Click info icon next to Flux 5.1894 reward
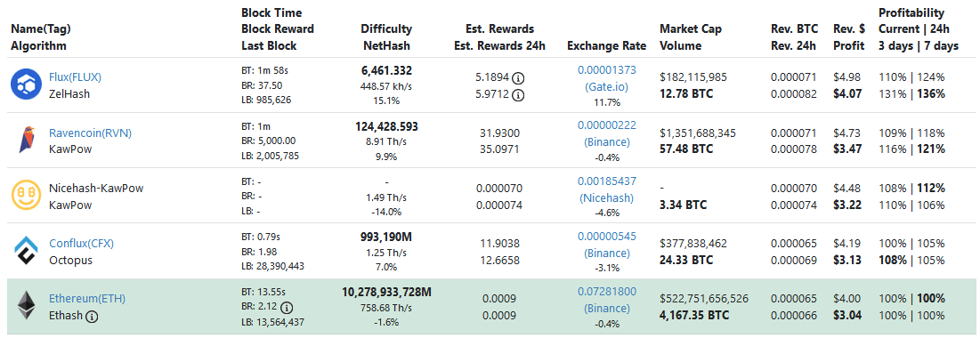Viewport: 980px width, 338px height. (517, 79)
